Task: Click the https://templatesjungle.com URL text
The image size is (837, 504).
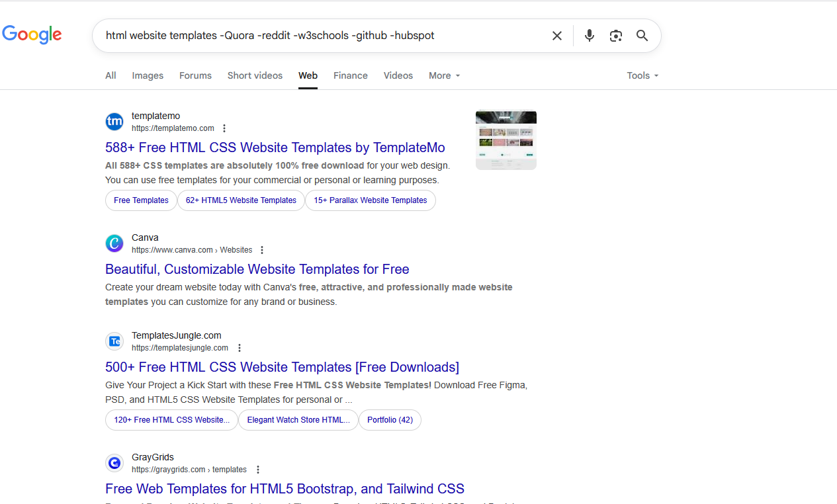Action: pyautogui.click(x=180, y=348)
